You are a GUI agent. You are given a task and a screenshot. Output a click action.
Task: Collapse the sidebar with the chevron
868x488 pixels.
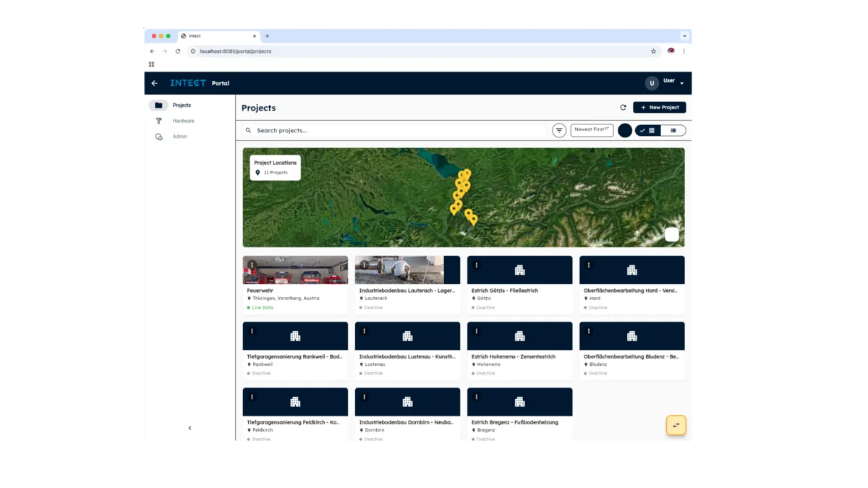[x=190, y=428]
